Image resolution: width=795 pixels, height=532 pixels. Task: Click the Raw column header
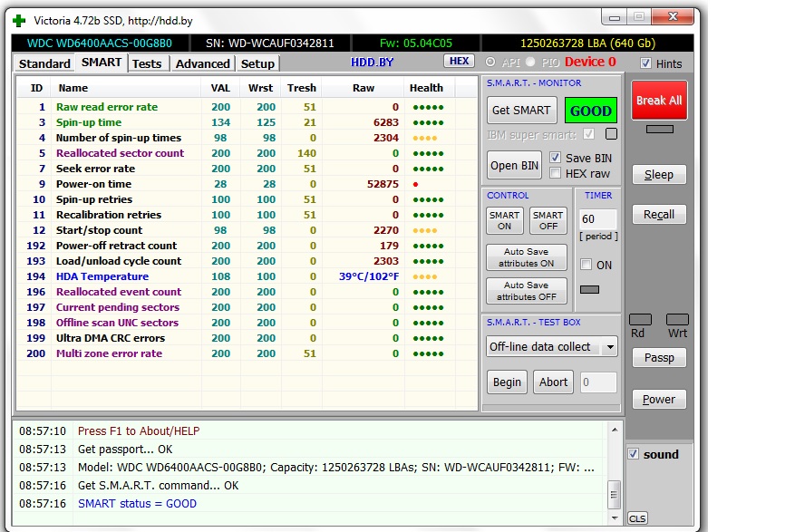pos(364,88)
